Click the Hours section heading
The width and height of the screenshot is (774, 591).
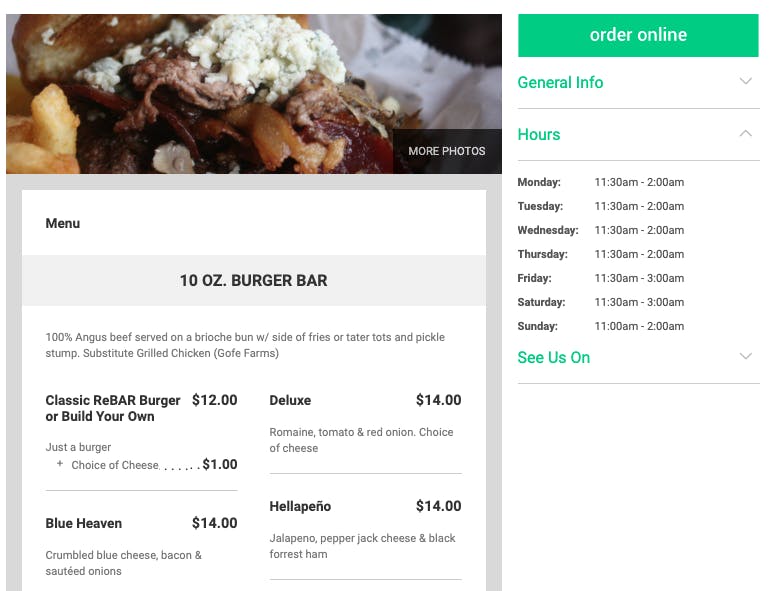tap(539, 135)
